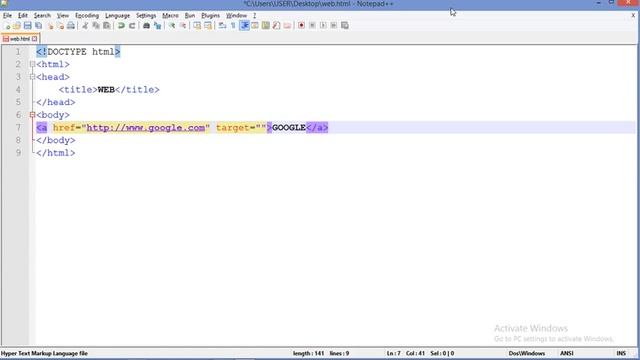This screenshot has height=360, width=640.
Task: Print the document from toolbar
Action: click(71, 26)
